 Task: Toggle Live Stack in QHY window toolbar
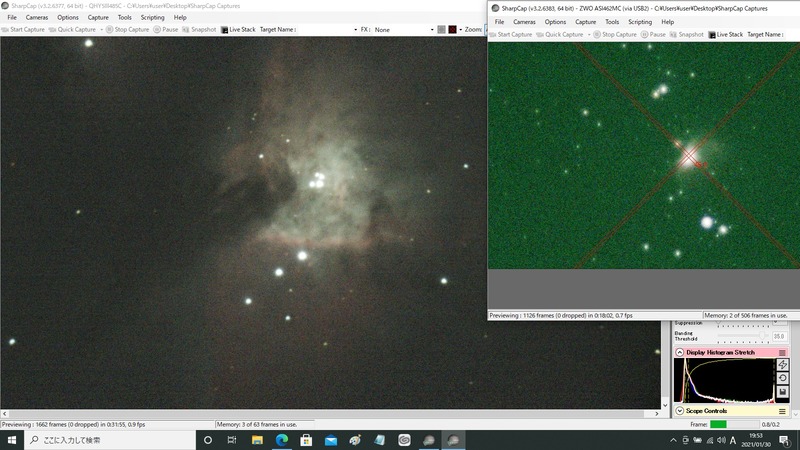[238, 30]
